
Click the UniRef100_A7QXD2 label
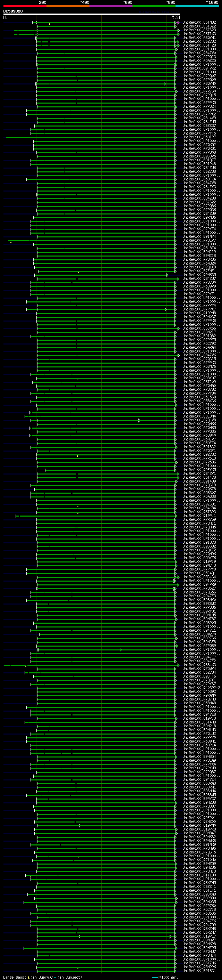coord(199,145)
